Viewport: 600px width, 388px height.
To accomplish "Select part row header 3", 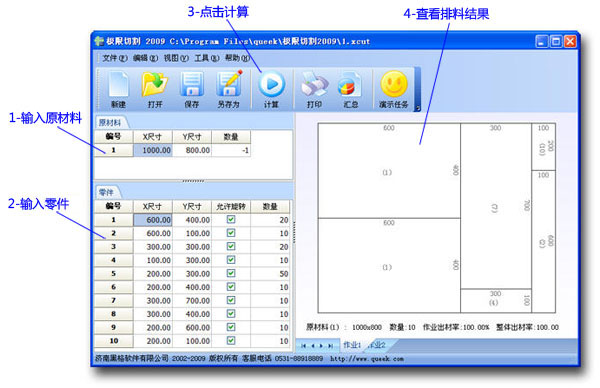I will coord(114,246).
